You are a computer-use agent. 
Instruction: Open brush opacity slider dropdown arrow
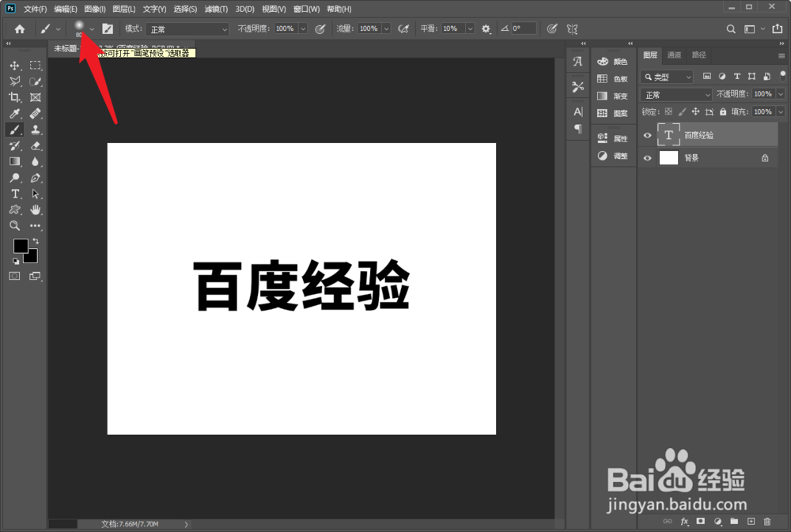coord(303,28)
